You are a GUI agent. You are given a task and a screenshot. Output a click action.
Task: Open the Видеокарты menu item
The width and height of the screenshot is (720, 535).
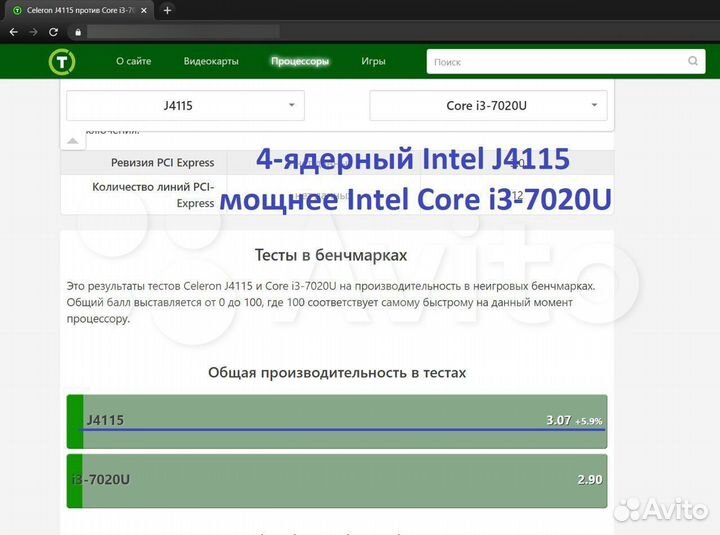tap(211, 61)
